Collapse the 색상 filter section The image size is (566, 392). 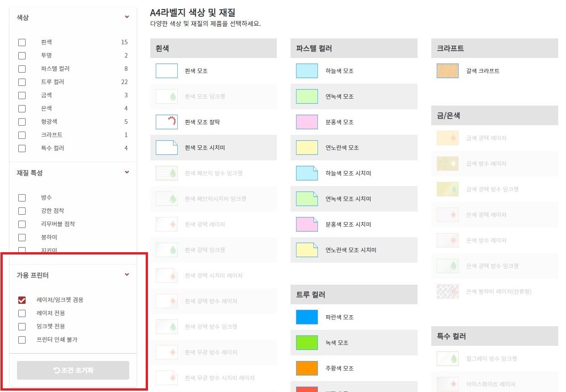point(127,17)
